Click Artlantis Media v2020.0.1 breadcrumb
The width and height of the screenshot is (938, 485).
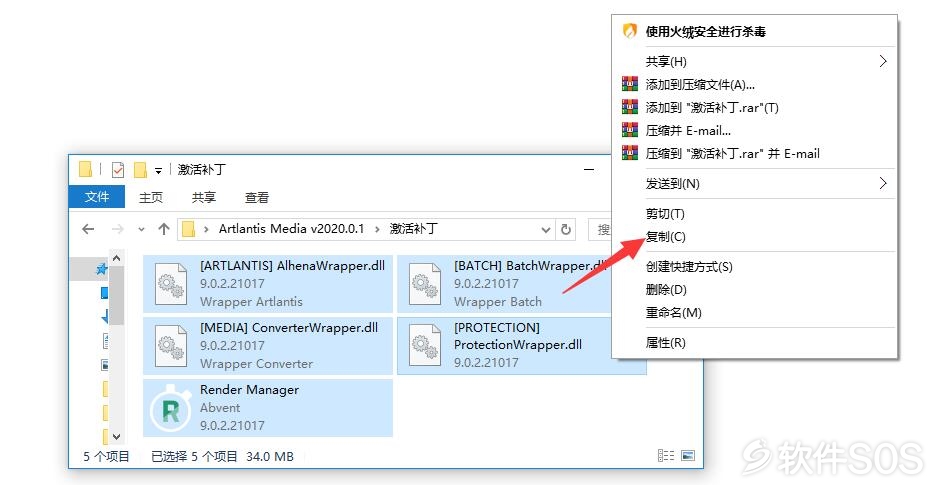[x=291, y=229]
